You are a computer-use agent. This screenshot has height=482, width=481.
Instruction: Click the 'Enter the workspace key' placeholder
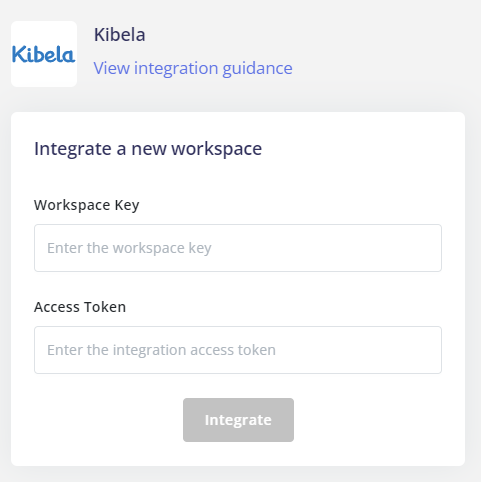129,248
